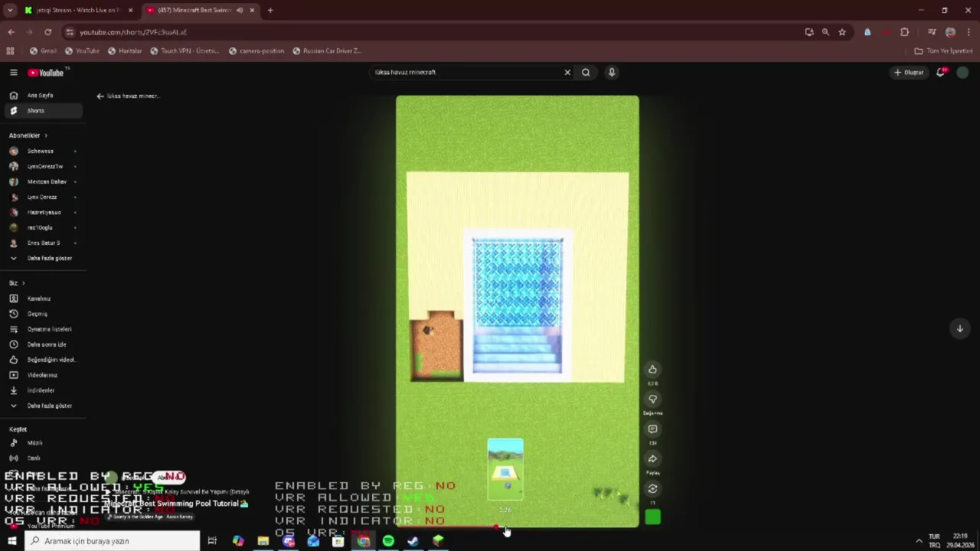Open Spotify from the taskbar
Viewport: 980px width, 551px height.
pos(388,541)
